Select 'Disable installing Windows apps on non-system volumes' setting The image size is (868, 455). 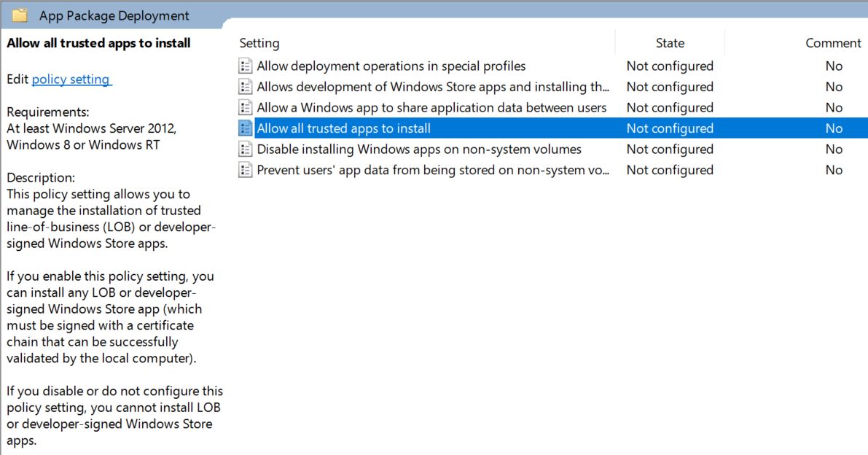click(x=419, y=149)
